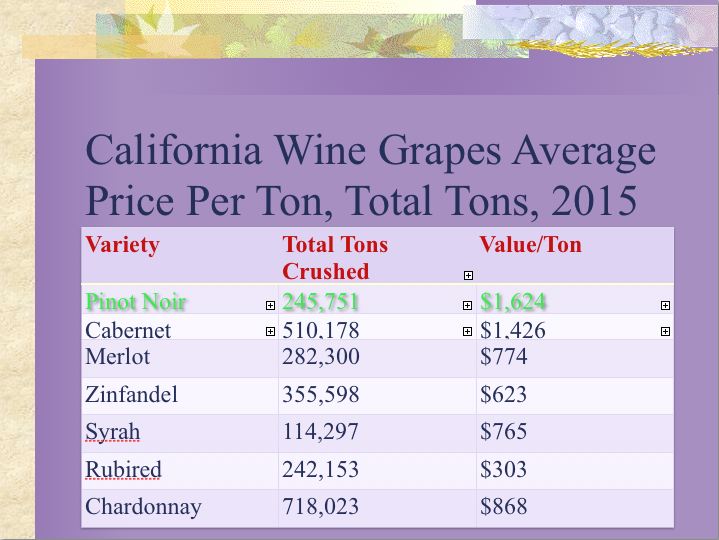Click the Value/Ton column header
719x540 pixels.
(x=530, y=245)
